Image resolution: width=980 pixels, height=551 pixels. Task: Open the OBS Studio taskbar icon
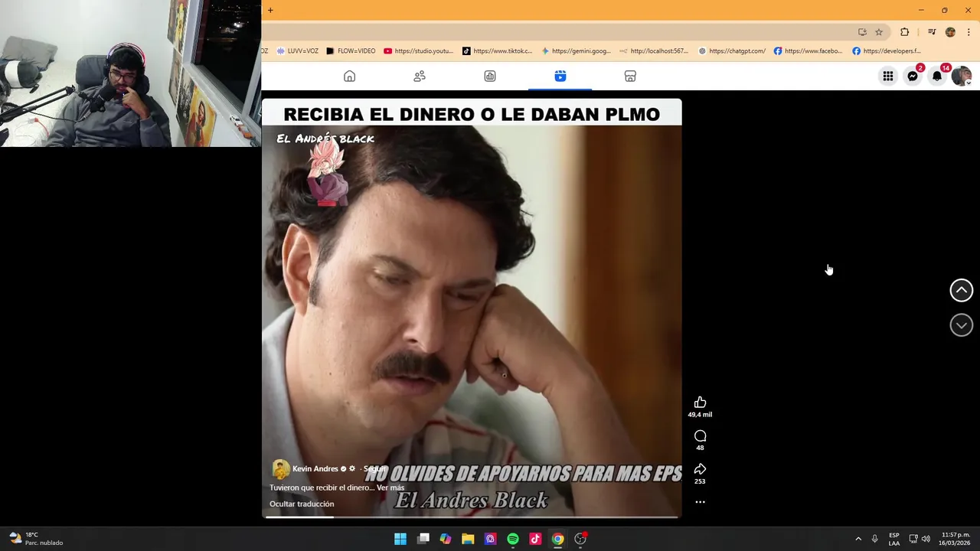[580, 539]
